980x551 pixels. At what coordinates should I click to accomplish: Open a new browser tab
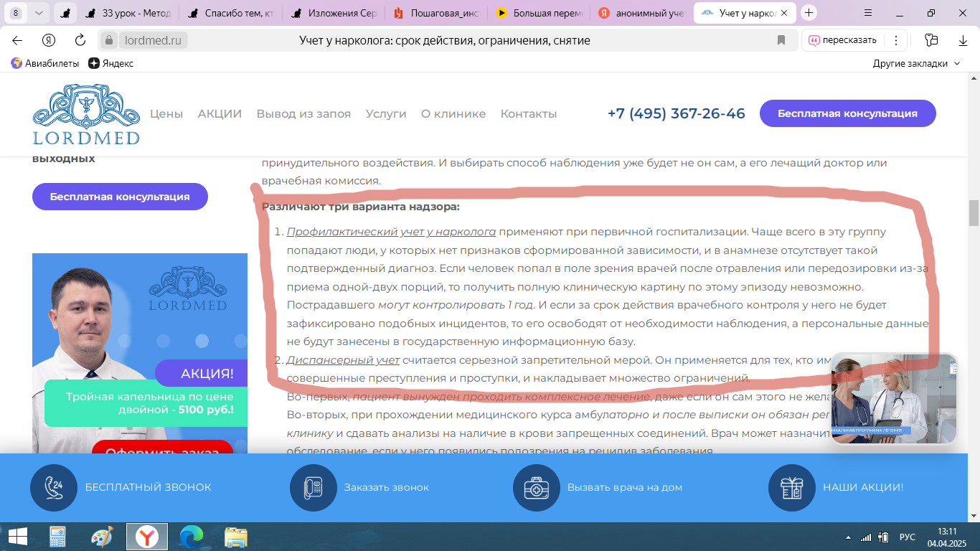809,13
